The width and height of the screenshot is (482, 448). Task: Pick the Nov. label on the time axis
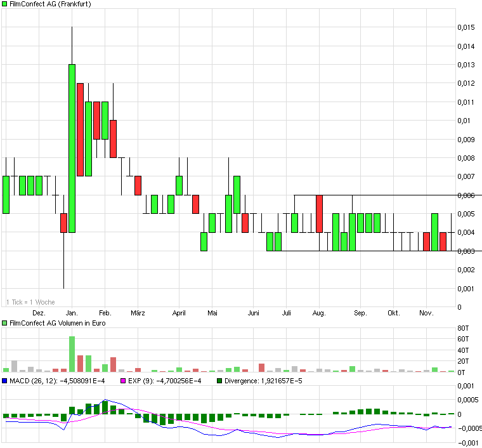pyautogui.click(x=426, y=313)
